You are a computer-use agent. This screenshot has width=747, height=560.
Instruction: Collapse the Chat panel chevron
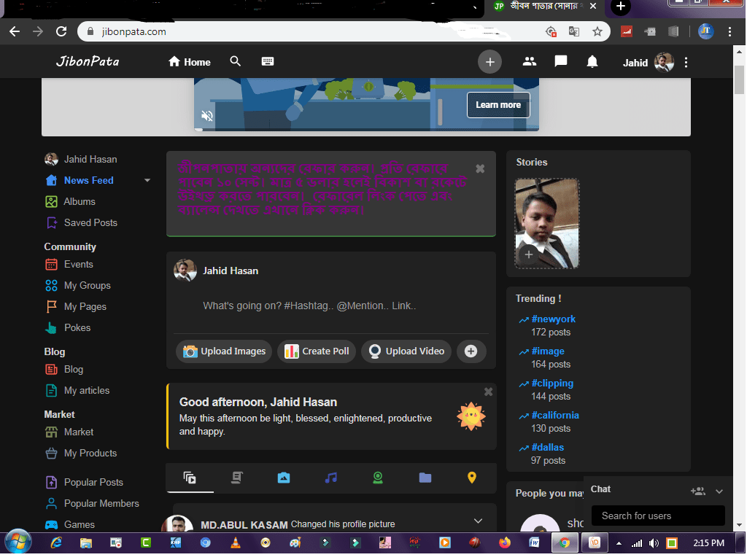coord(719,491)
